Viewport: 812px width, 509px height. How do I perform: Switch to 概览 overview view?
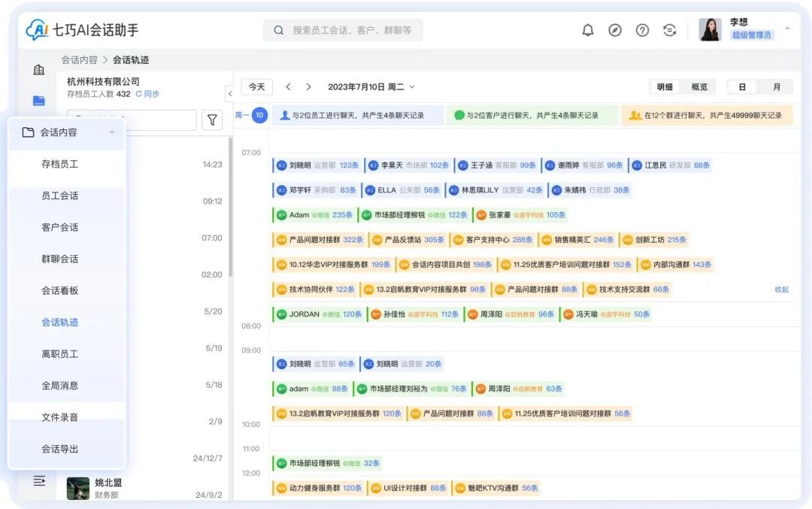point(699,87)
